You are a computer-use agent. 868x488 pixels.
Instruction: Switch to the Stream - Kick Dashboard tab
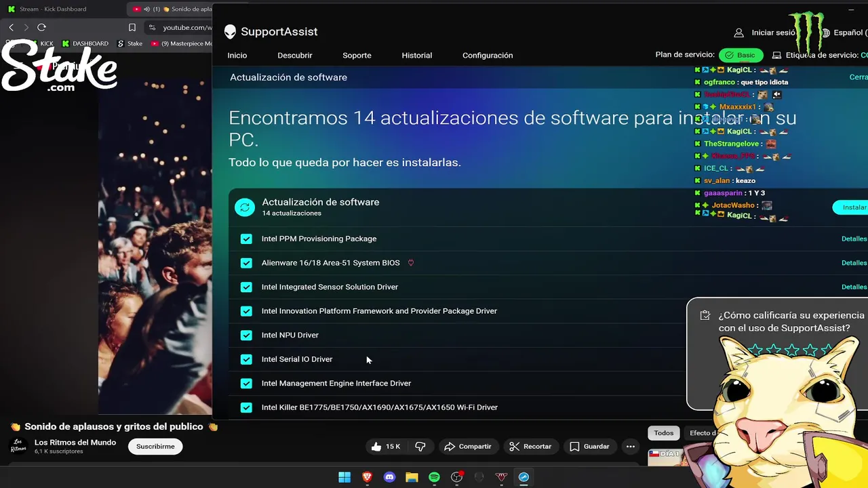click(x=62, y=9)
